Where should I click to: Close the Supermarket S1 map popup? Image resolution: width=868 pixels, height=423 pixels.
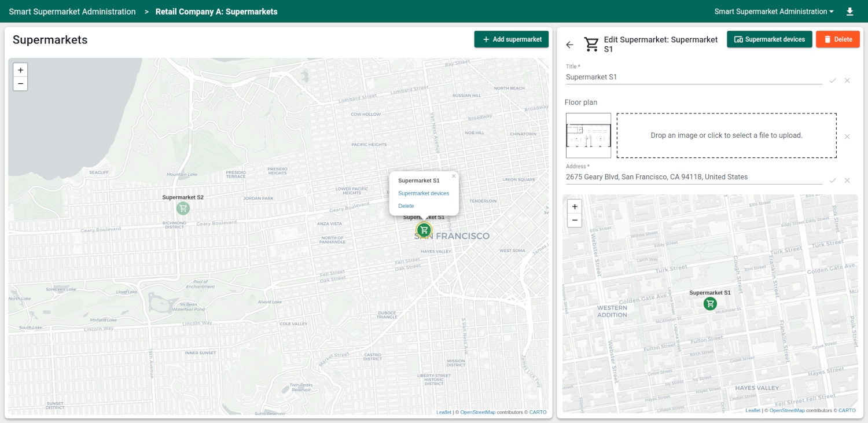click(x=454, y=176)
